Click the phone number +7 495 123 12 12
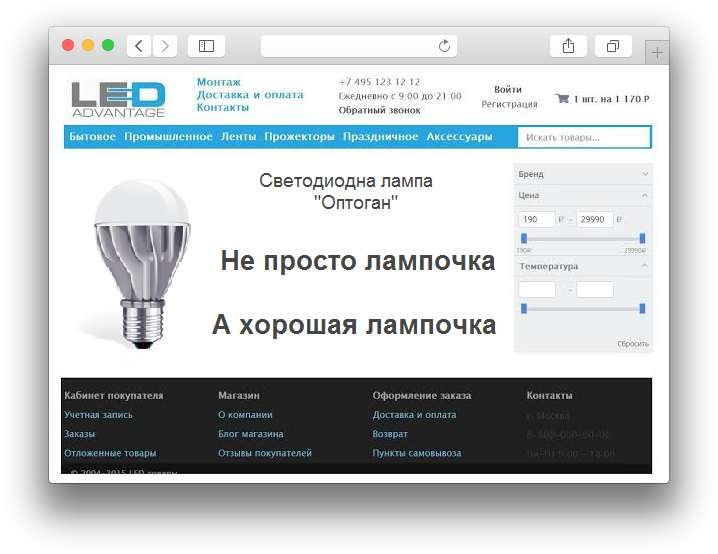The height and width of the screenshot is (554, 718). (x=379, y=82)
